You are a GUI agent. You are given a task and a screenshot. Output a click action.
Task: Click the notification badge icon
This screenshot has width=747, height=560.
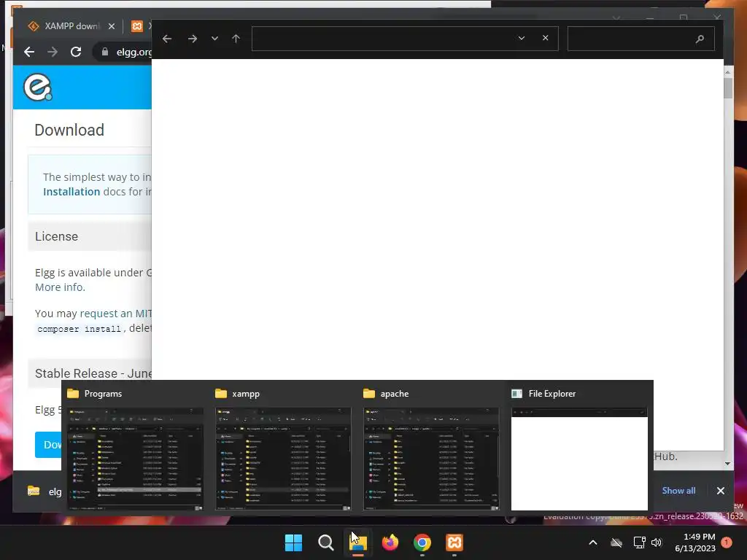tap(727, 542)
